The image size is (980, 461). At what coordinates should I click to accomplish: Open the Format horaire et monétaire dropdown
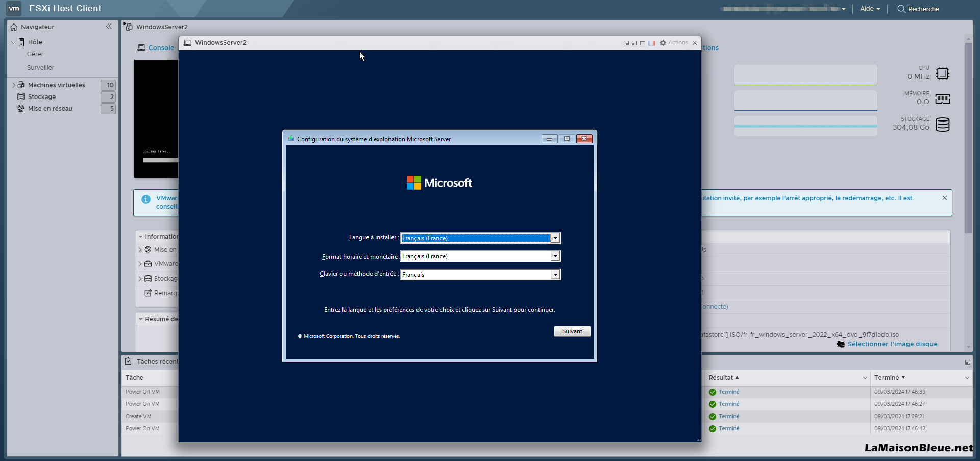[x=555, y=256]
